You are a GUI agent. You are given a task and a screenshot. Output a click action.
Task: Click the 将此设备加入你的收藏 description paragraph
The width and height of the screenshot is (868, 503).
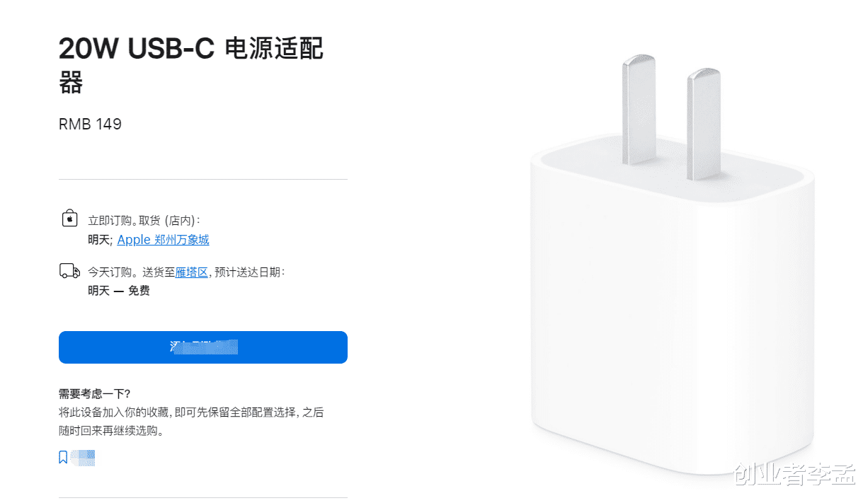click(x=191, y=421)
